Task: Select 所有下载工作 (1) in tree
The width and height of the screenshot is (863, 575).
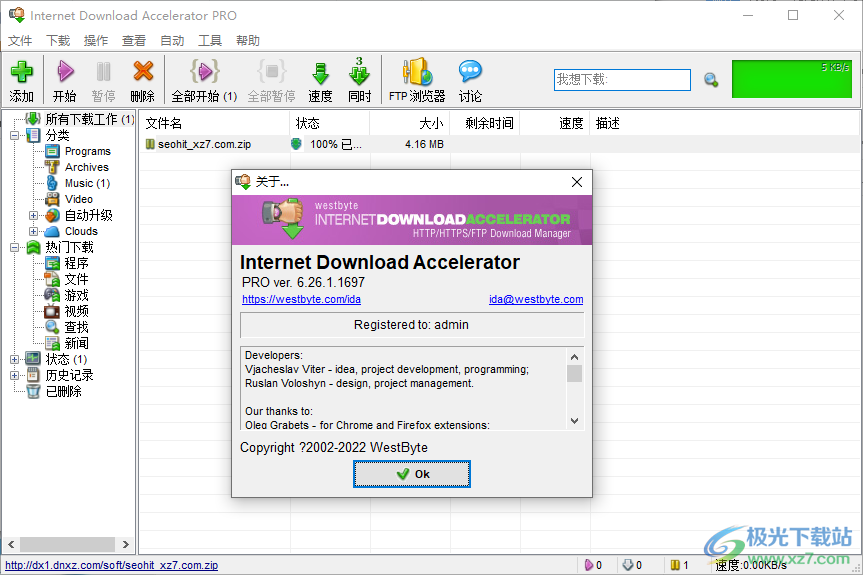Action: tap(89, 119)
